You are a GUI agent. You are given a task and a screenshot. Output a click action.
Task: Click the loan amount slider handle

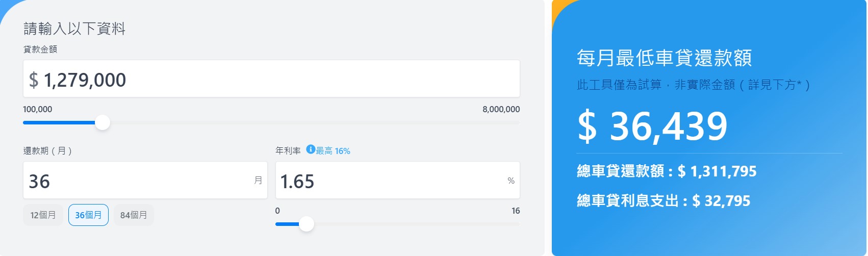tap(103, 122)
